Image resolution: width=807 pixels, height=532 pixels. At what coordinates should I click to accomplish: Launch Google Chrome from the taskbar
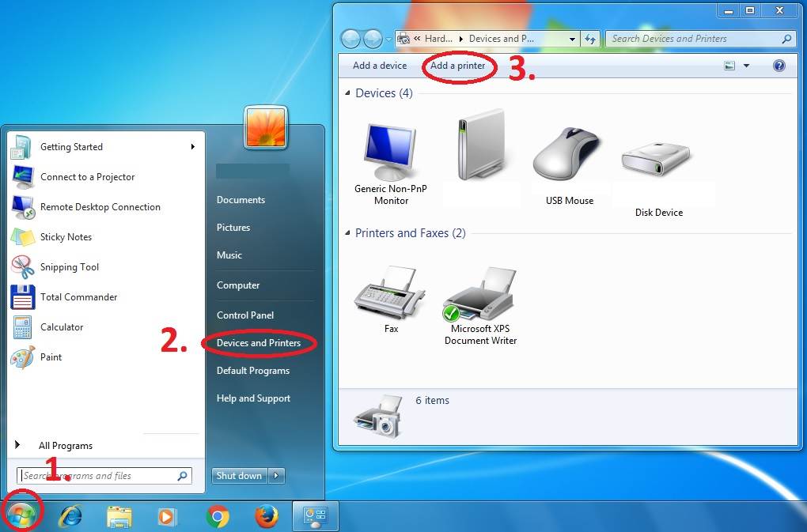(x=218, y=516)
